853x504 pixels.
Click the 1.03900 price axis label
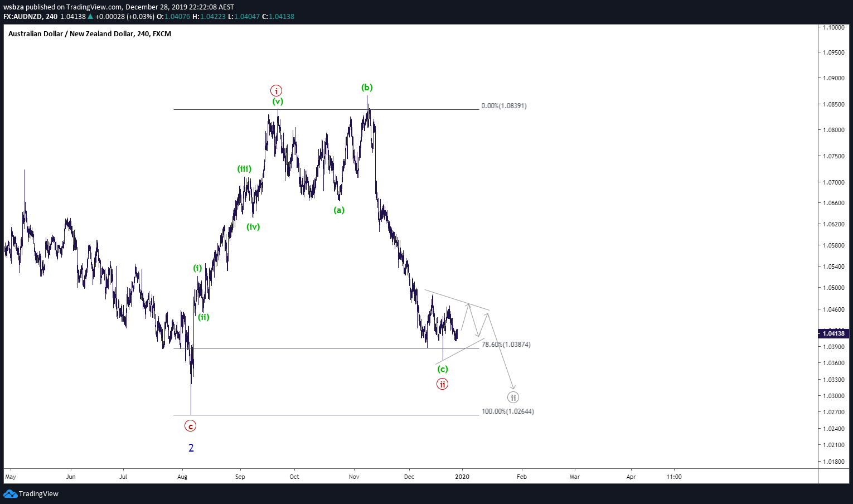833,347
